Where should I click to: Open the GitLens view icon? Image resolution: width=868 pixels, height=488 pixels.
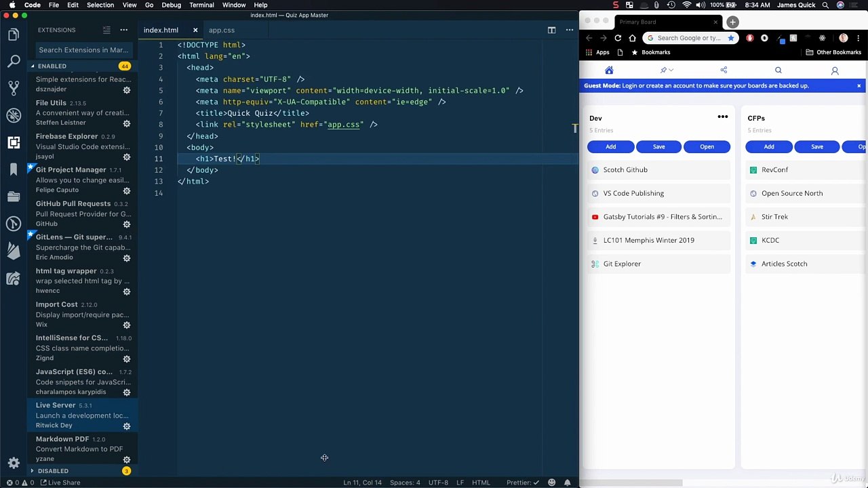tap(14, 224)
